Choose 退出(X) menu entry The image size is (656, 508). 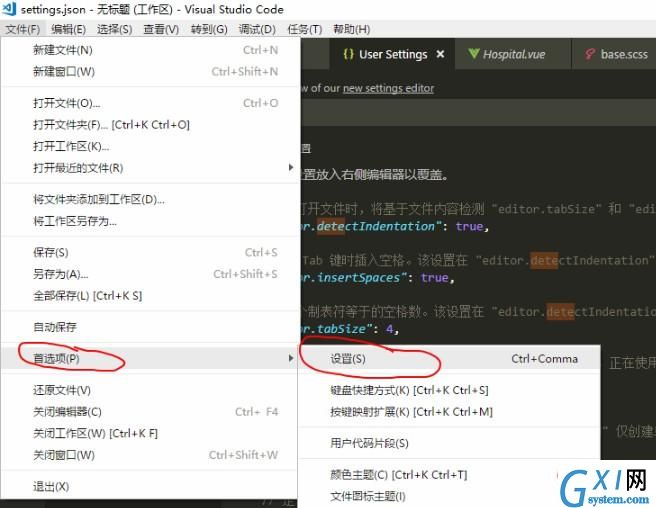pyautogui.click(x=150, y=487)
